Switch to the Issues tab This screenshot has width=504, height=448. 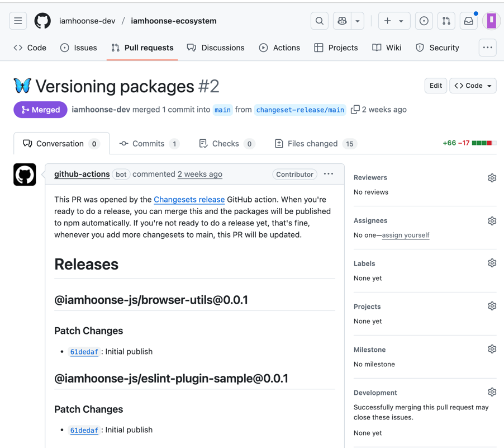pos(78,48)
